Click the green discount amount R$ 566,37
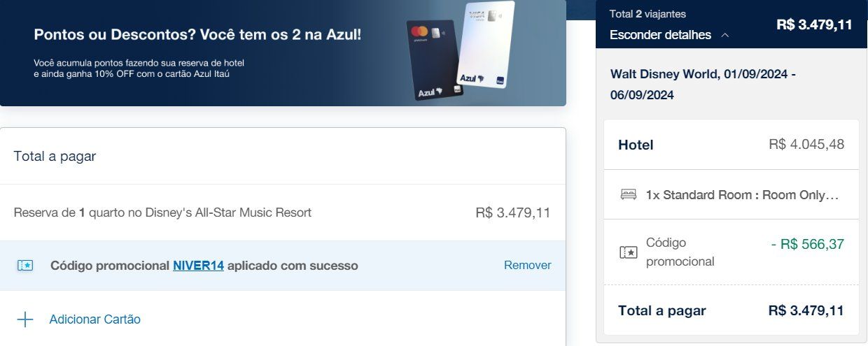Image resolution: width=868 pixels, height=346 pixels. 807,245
